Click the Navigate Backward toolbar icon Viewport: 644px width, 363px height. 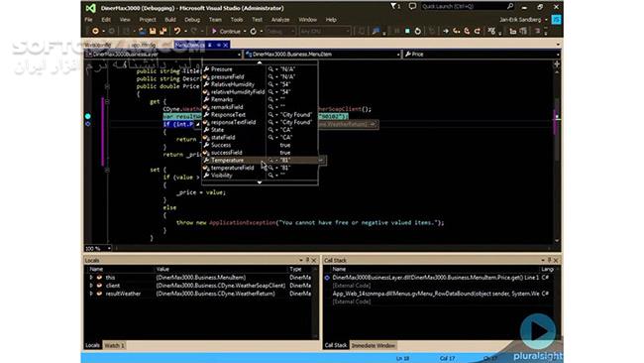point(95,32)
